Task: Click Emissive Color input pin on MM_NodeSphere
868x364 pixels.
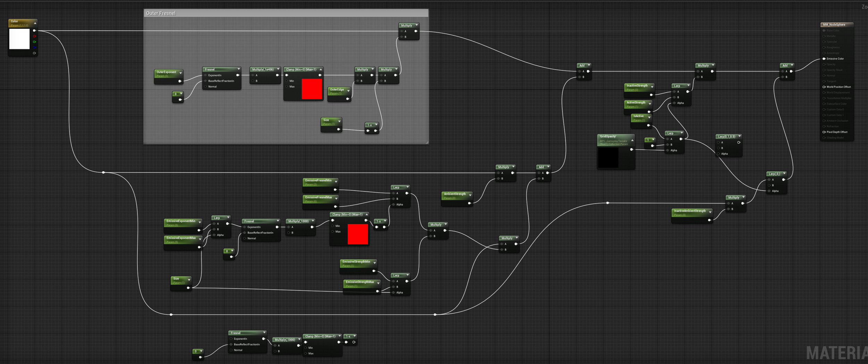Action: tap(824, 59)
